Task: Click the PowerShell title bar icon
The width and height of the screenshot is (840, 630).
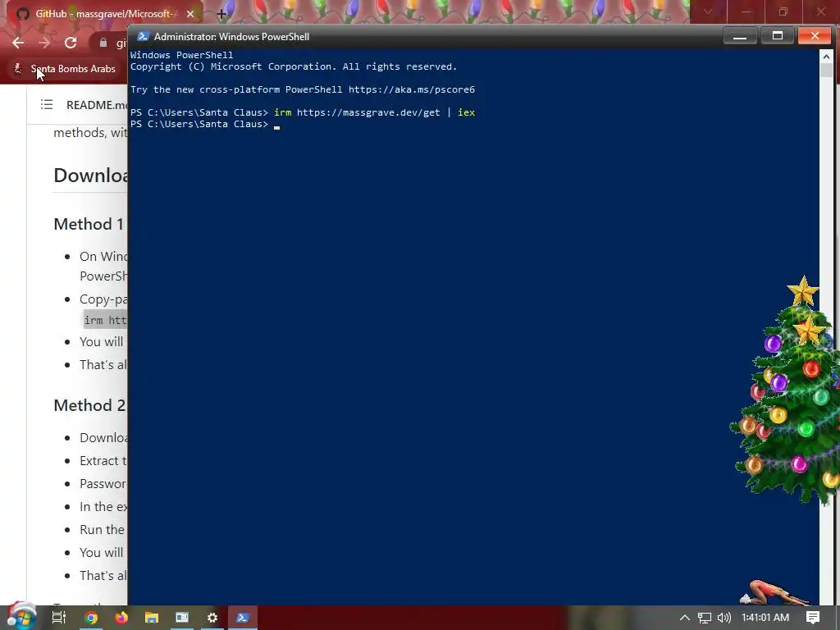Action: 143,36
